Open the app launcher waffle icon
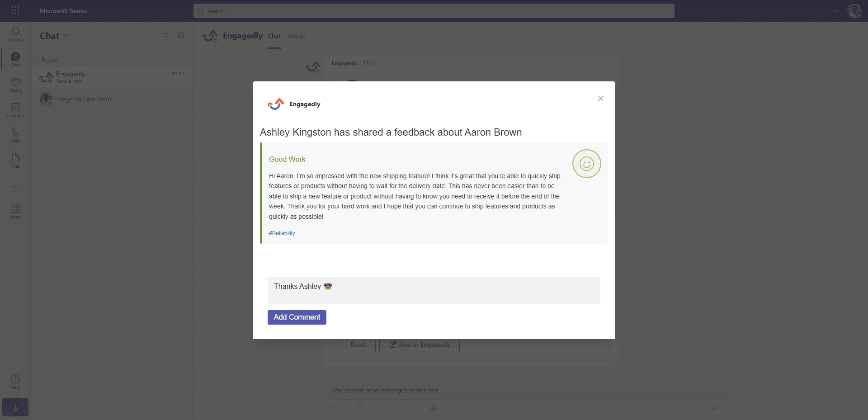The image size is (868, 420). click(x=15, y=10)
